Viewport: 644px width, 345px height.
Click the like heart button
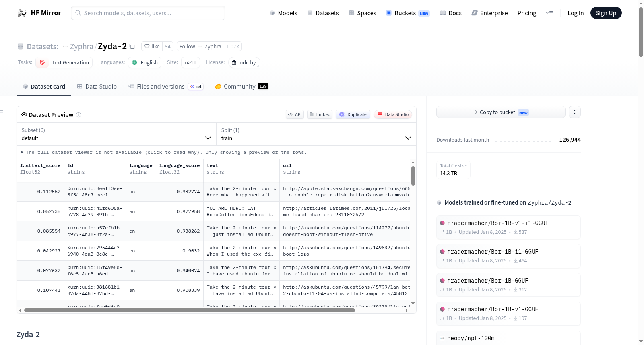click(152, 46)
